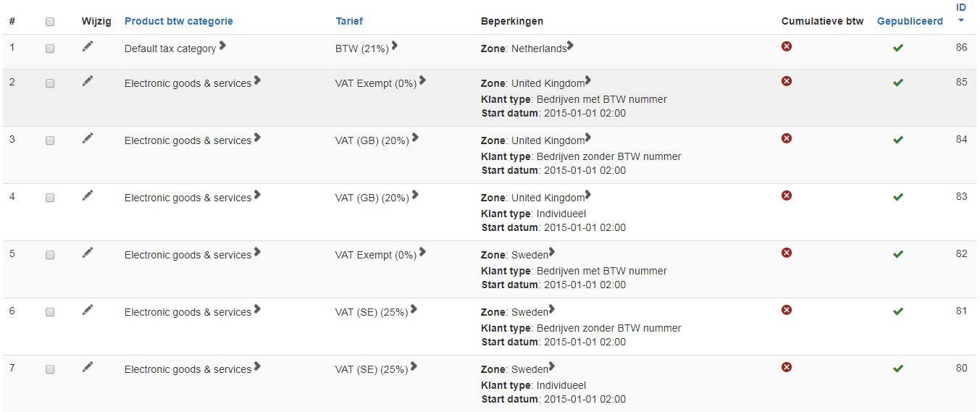The image size is (980, 412).
Task: Open row number 4 link
Action: 12,196
